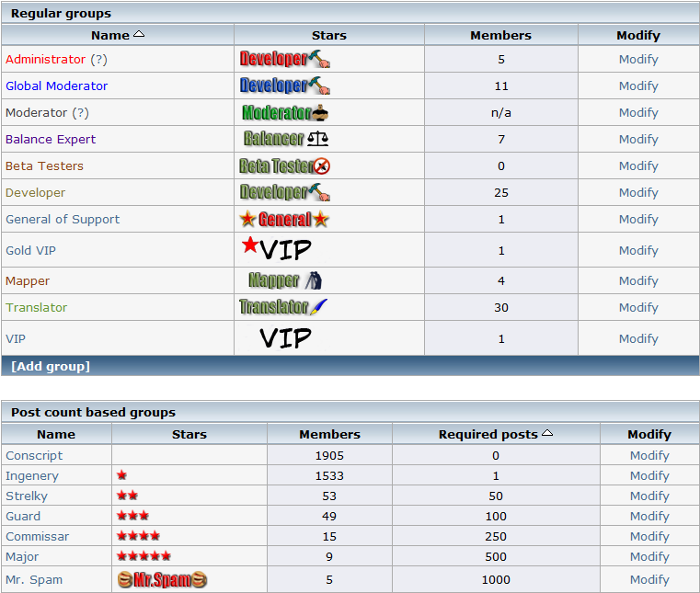The width and height of the screenshot is (700, 593).
Task: Click the VIP image with red star
Action: pyautogui.click(x=276, y=249)
